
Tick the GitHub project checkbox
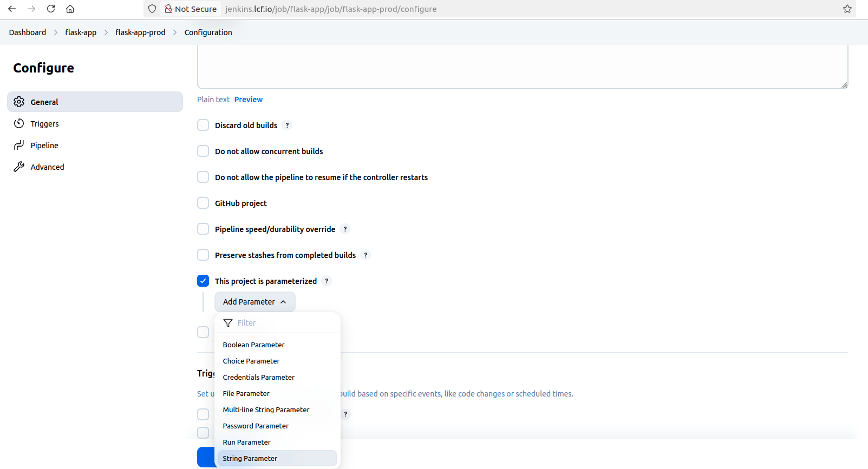pos(203,203)
